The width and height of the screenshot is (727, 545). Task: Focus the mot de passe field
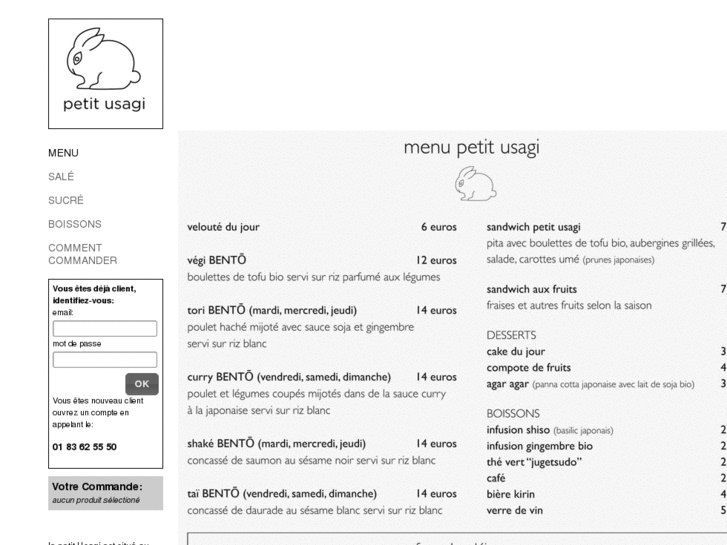coord(105,360)
